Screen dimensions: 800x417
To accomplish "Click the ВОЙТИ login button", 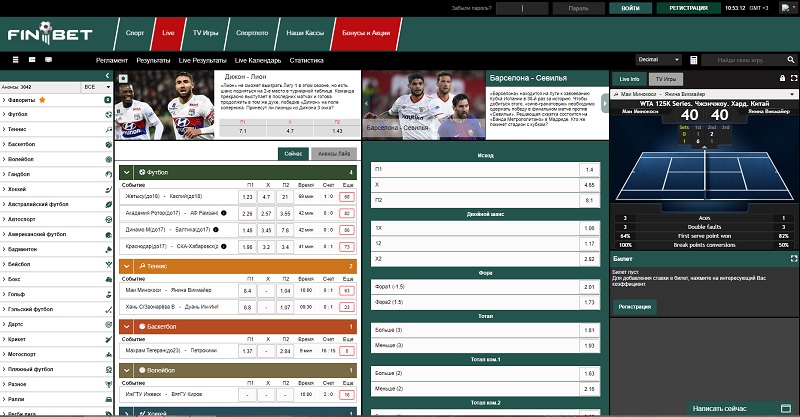I will pos(631,8).
